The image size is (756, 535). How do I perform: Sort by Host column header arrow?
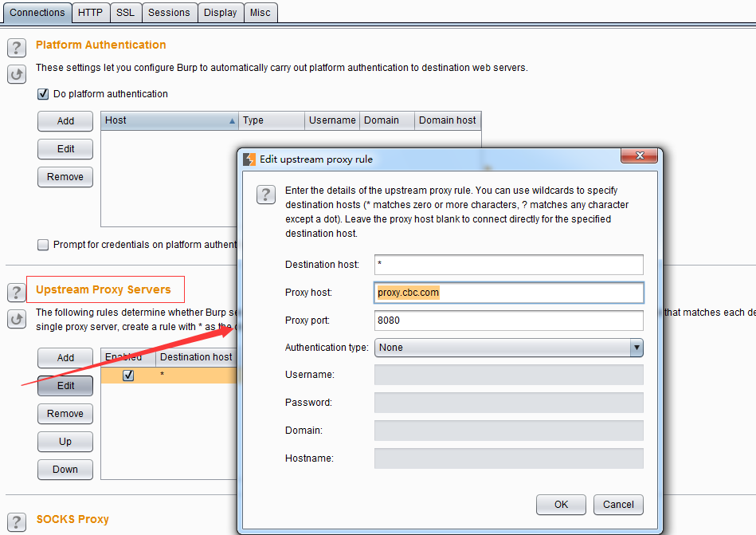coord(232,121)
